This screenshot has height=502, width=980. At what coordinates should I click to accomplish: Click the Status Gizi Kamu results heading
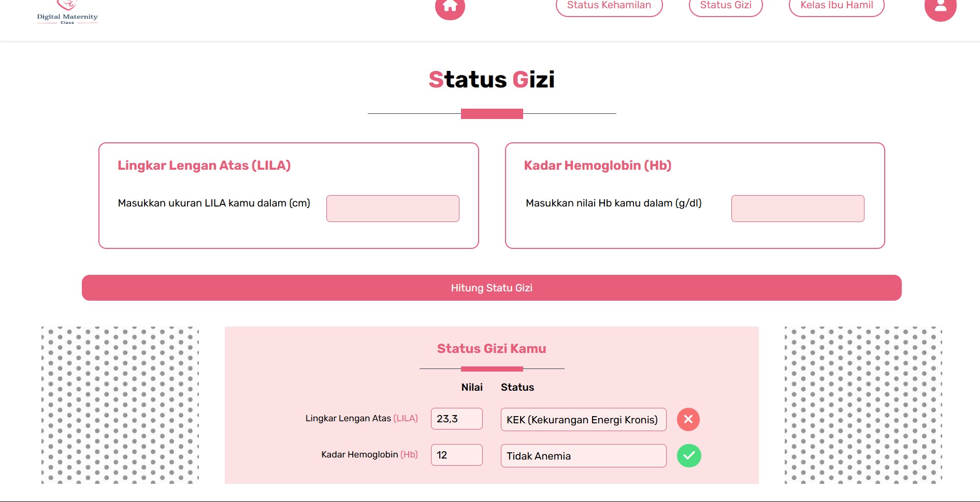click(x=492, y=349)
